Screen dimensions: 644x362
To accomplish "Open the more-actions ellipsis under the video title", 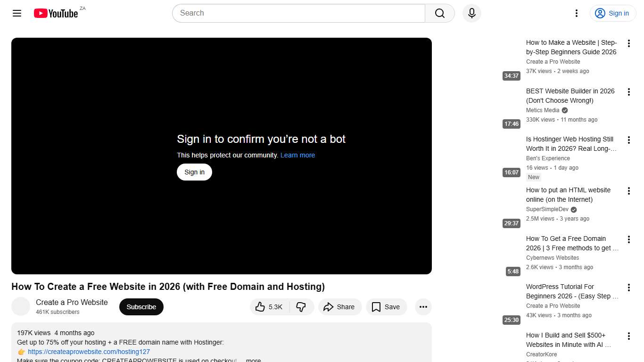I will [x=423, y=307].
